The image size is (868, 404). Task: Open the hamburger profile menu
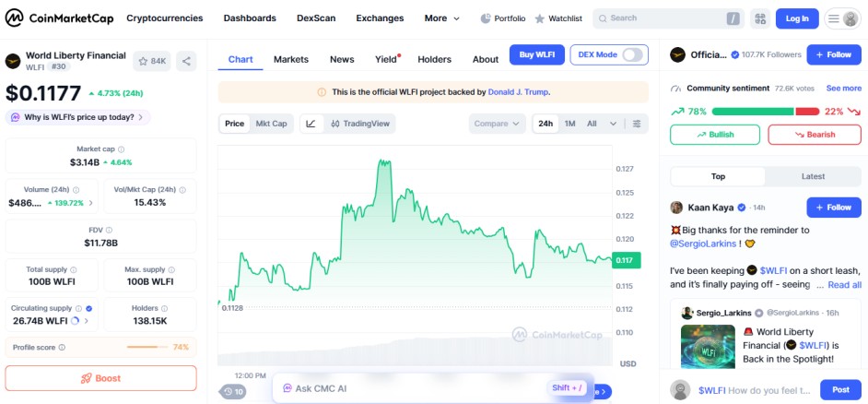pos(842,18)
